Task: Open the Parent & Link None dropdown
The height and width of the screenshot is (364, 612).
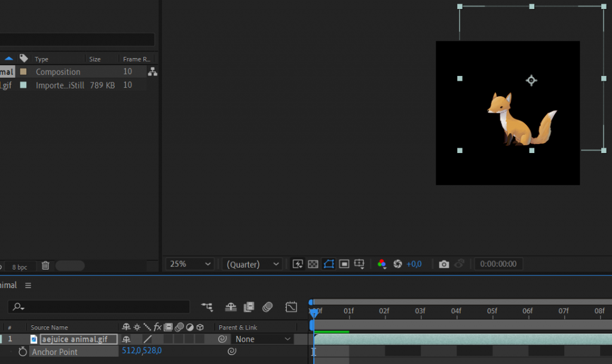Action: [263, 339]
